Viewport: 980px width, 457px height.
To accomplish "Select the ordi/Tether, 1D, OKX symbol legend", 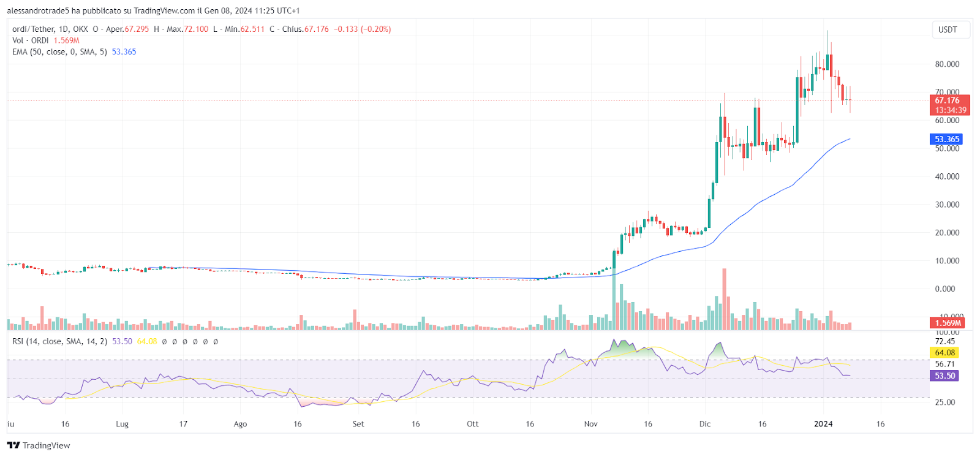I will pos(50,29).
